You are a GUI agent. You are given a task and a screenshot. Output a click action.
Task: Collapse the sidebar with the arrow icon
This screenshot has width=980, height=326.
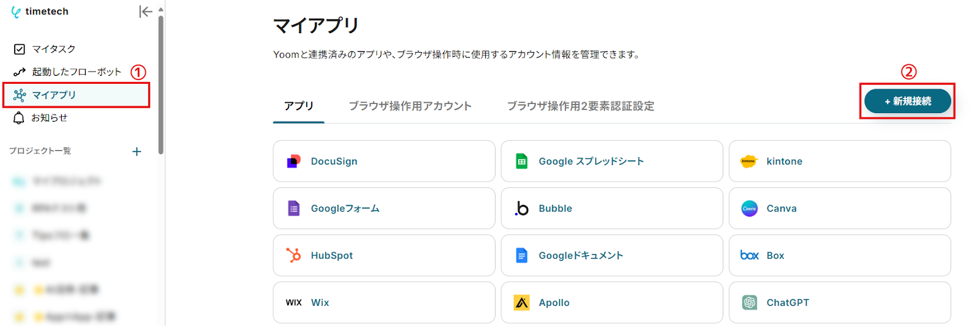145,12
